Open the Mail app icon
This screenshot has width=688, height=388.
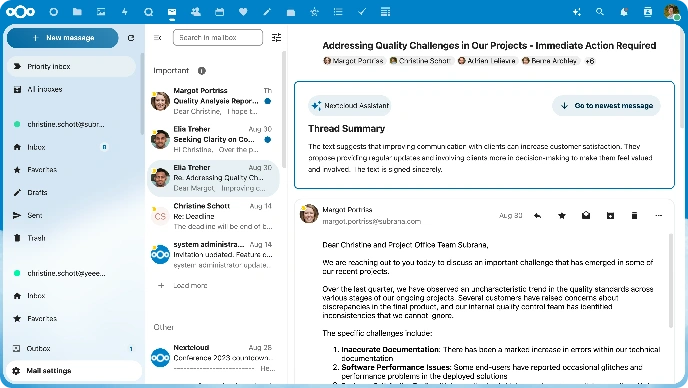point(172,12)
